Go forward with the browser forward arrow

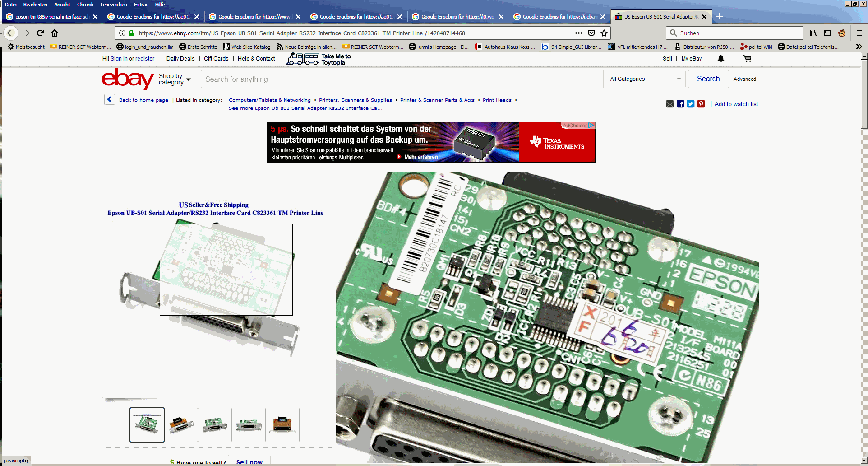click(26, 33)
